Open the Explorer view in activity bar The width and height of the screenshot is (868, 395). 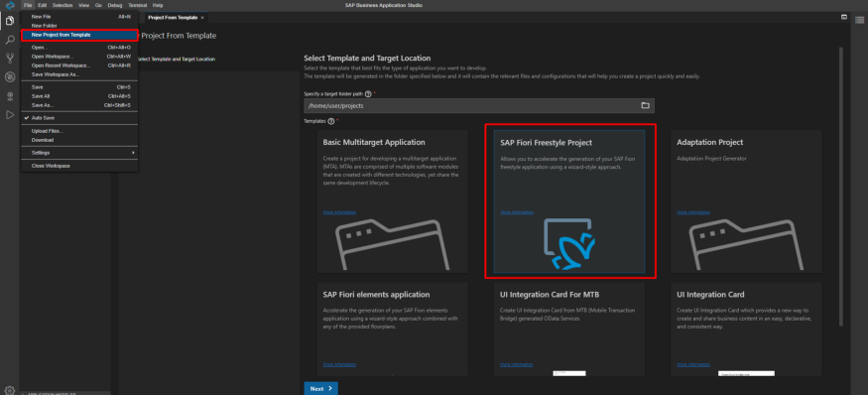coord(9,21)
